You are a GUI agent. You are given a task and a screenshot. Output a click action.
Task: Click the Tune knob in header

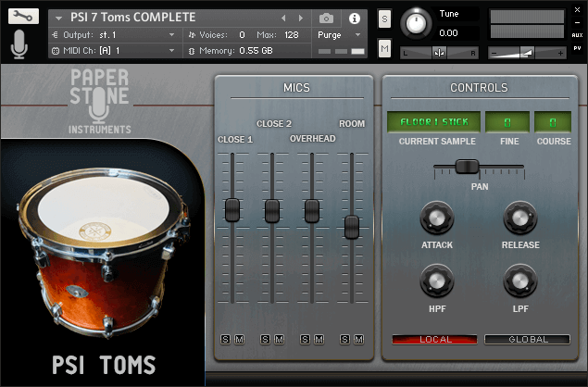pyautogui.click(x=416, y=24)
